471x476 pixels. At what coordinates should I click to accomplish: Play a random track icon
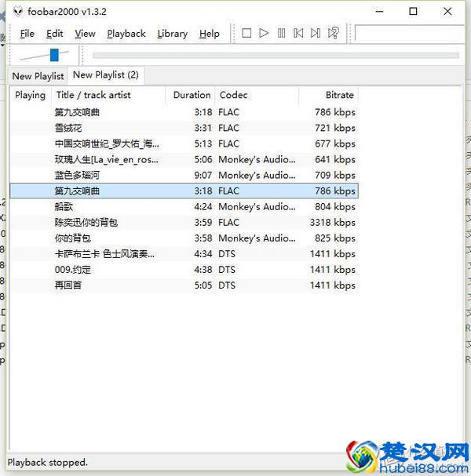tap(334, 33)
